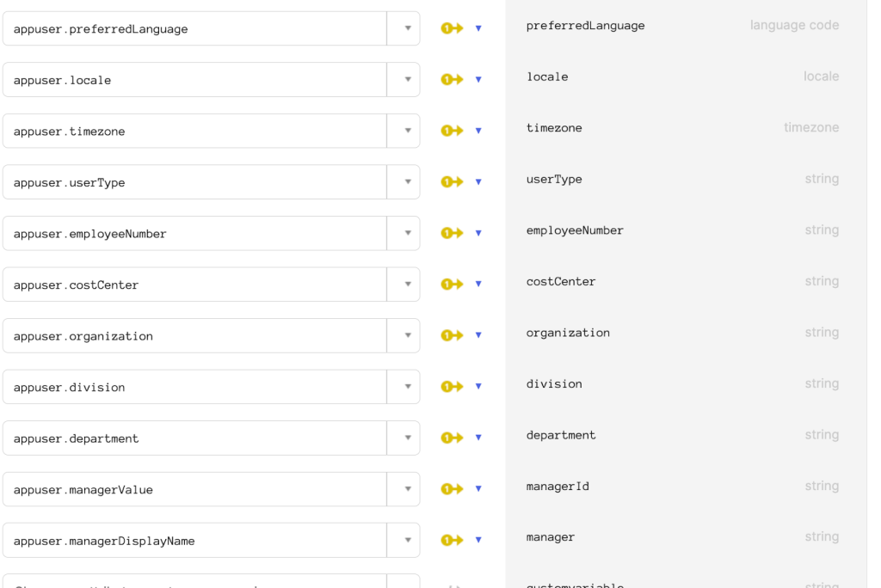The image size is (881, 588).
Task: Click the yellow mapping arrow for organization
Action: coord(452,335)
